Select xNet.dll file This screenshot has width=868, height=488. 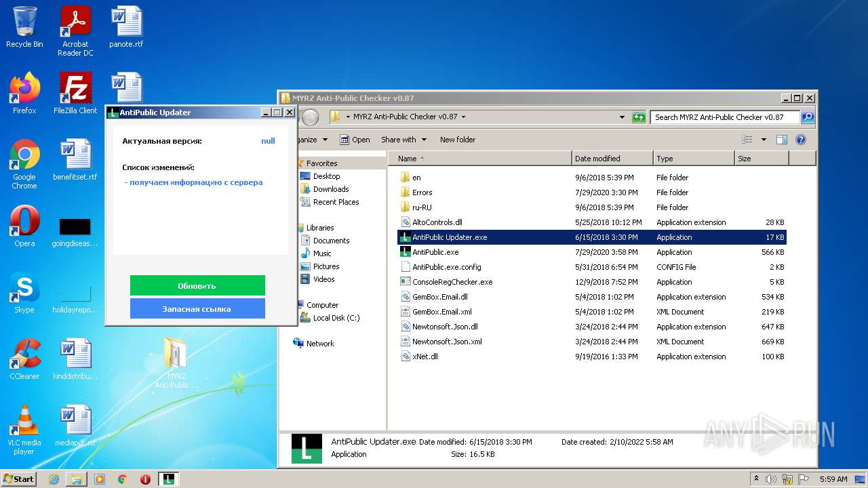coord(592,357)
